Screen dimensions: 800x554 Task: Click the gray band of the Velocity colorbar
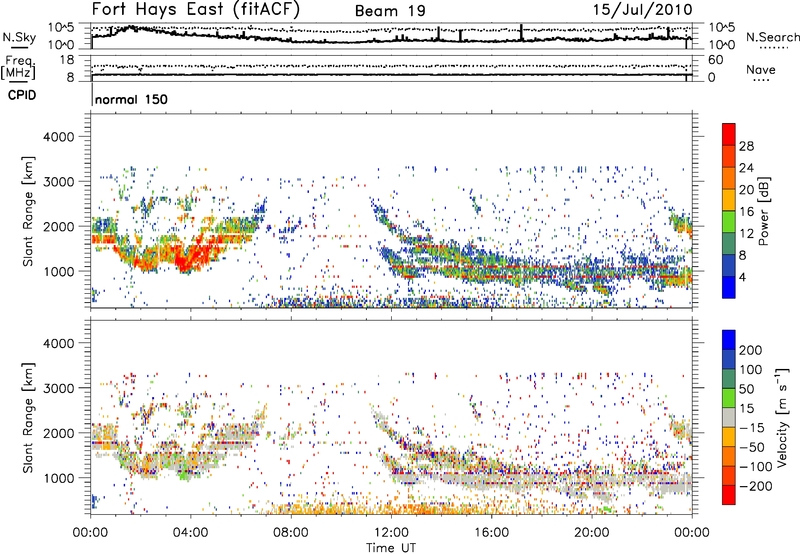point(729,418)
